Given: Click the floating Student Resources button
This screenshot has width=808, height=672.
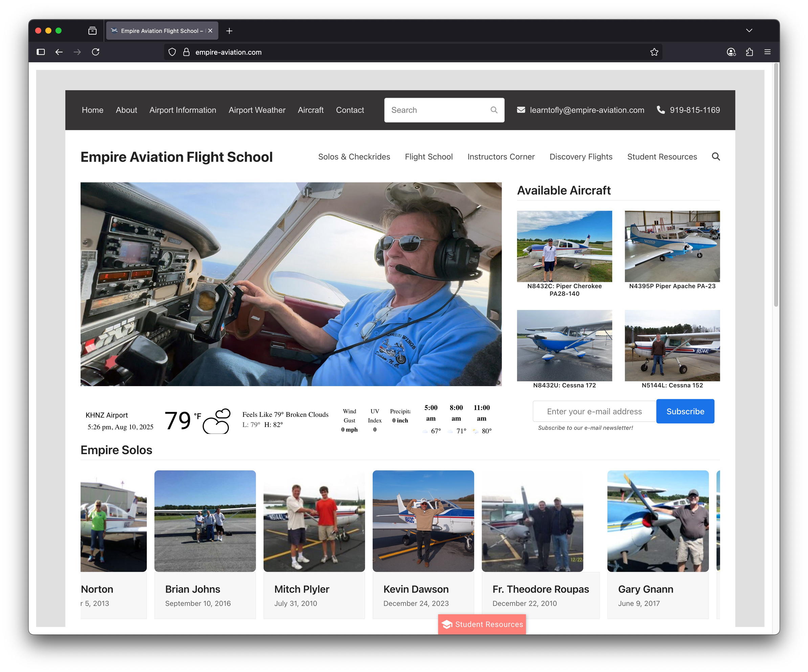Looking at the screenshot, I should click(x=482, y=624).
